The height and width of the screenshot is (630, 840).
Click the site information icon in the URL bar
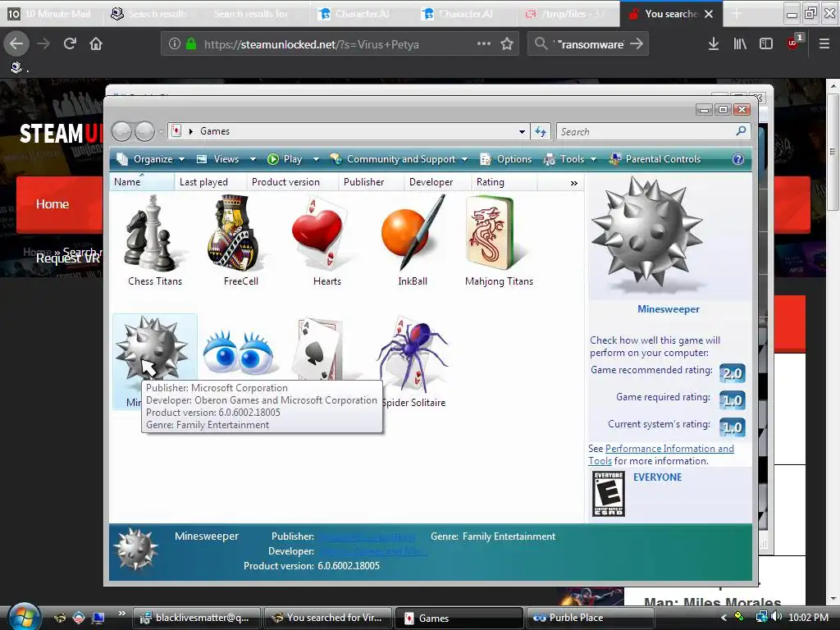(175, 44)
